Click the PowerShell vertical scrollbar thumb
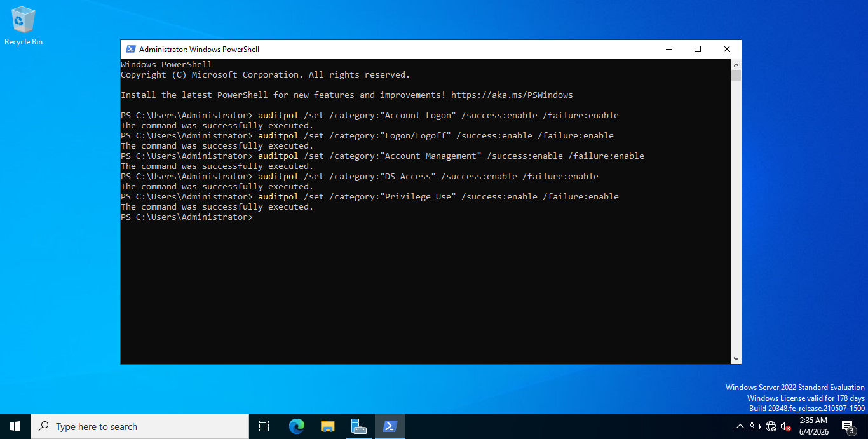868x439 pixels. click(736, 76)
